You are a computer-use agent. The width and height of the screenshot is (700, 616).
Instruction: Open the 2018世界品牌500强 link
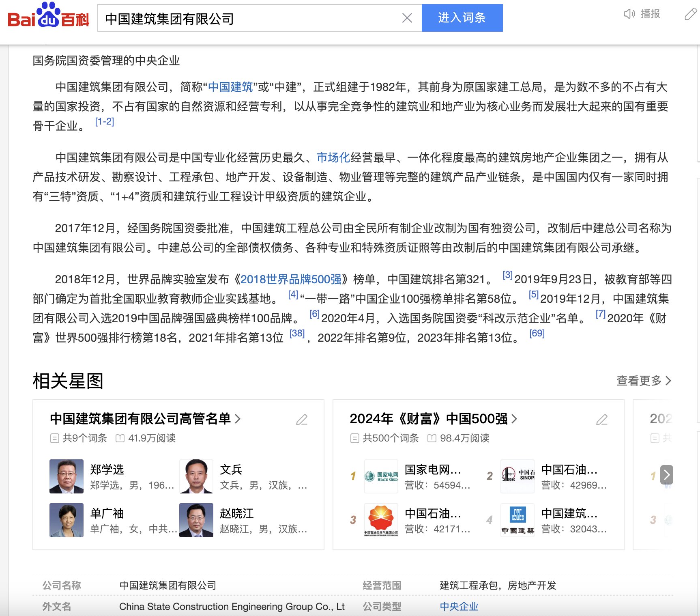[x=291, y=279]
